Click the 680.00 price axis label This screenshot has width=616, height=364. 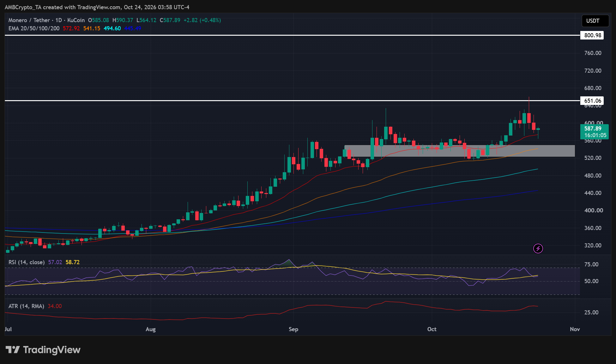point(593,88)
